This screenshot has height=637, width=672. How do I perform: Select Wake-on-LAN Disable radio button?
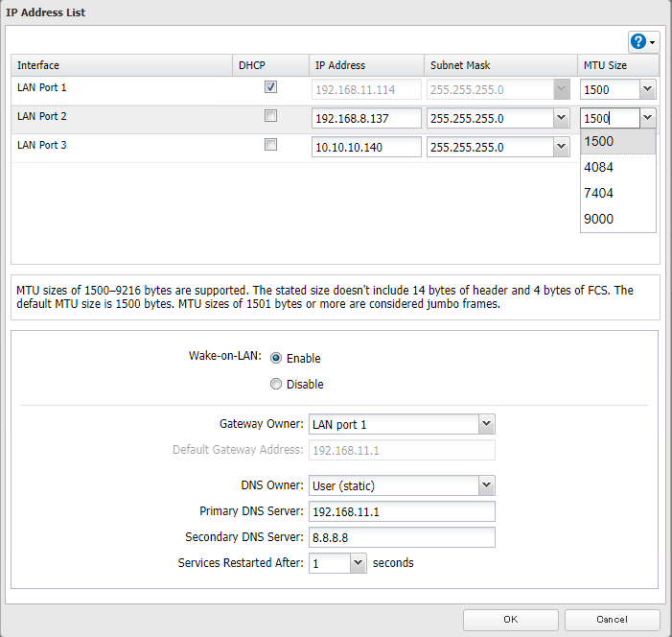point(276,384)
